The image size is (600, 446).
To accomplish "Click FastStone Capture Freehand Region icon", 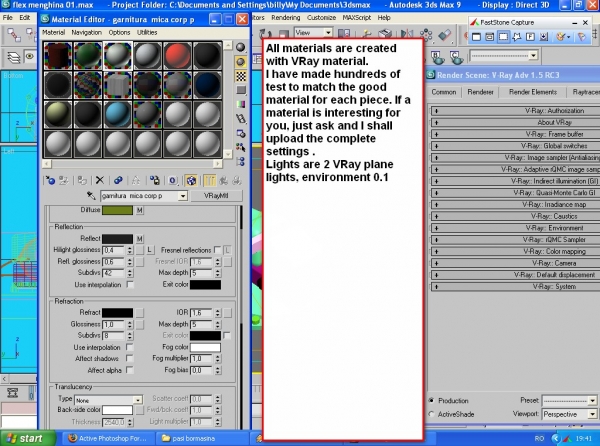I will (517, 37).
